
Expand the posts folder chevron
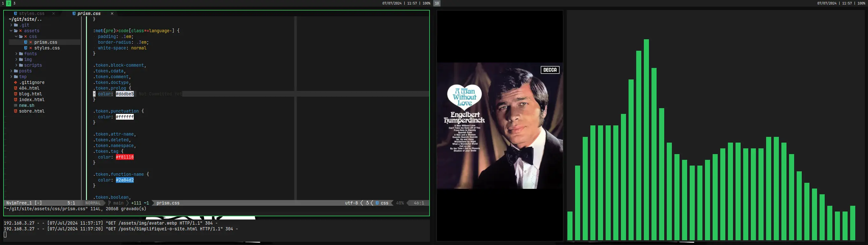[x=11, y=71]
